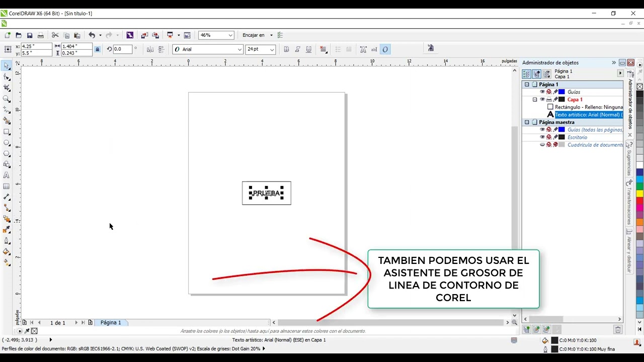644x362 pixels.
Task: Select the Polygon tool
Action: 7,154
